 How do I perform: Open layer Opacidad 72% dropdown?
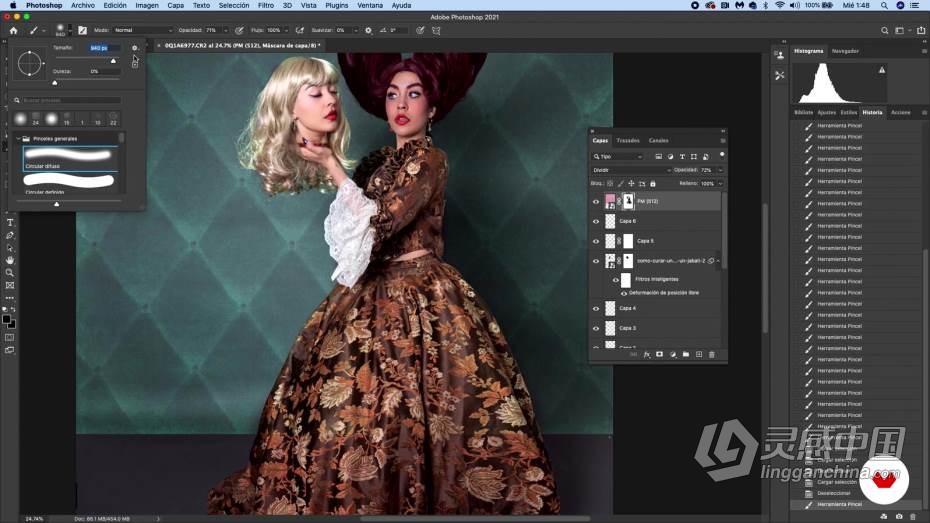[720, 170]
